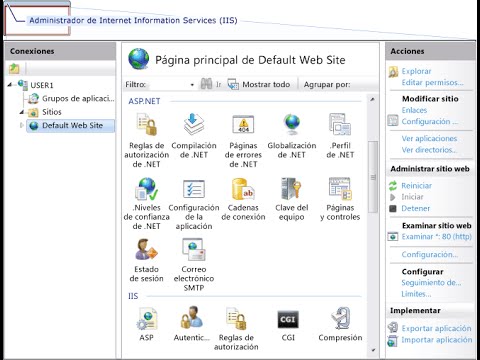Click Ver directorios link

(429, 150)
